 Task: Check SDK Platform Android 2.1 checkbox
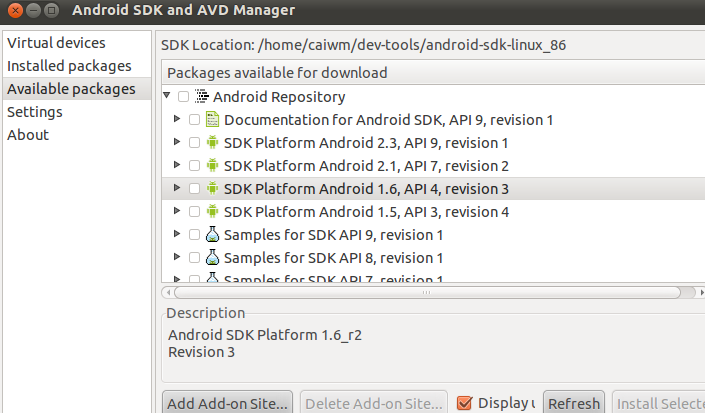(x=194, y=165)
